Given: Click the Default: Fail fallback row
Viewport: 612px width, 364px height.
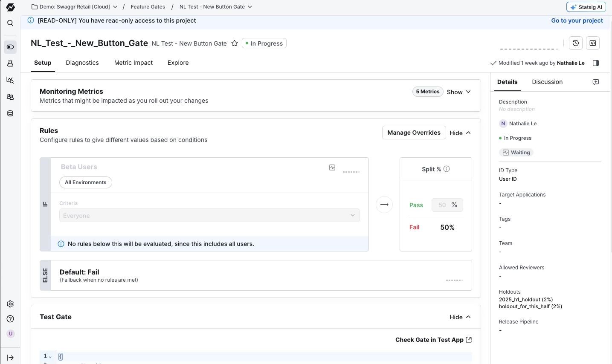Looking at the screenshot, I should [x=256, y=275].
